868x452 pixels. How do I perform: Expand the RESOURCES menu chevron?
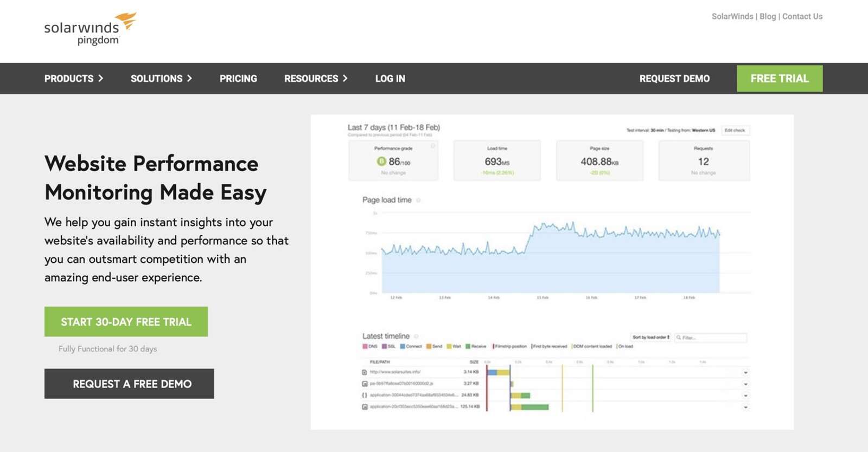[345, 79]
